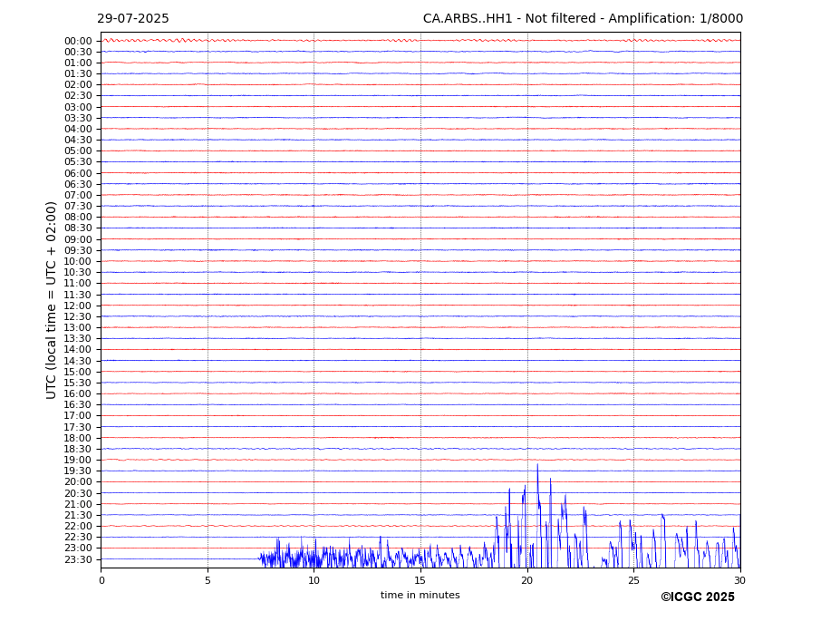The height and width of the screenshot is (631, 840).
Task: Click the y-axis label UTC local time
Action: coord(51,300)
